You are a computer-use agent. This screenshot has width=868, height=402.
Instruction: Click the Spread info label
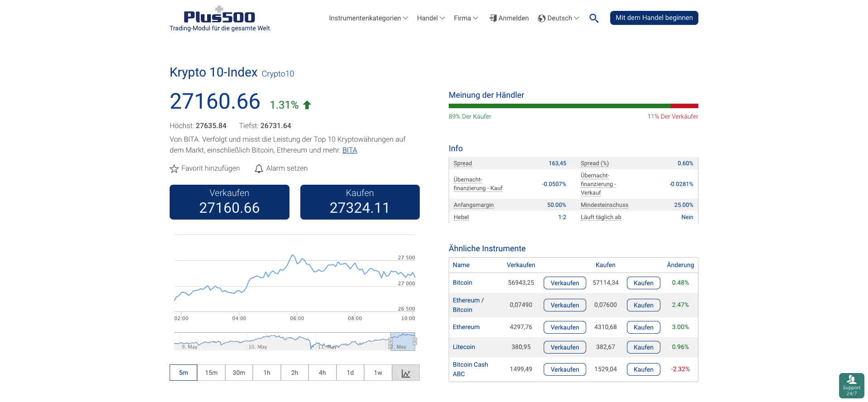pyautogui.click(x=463, y=163)
